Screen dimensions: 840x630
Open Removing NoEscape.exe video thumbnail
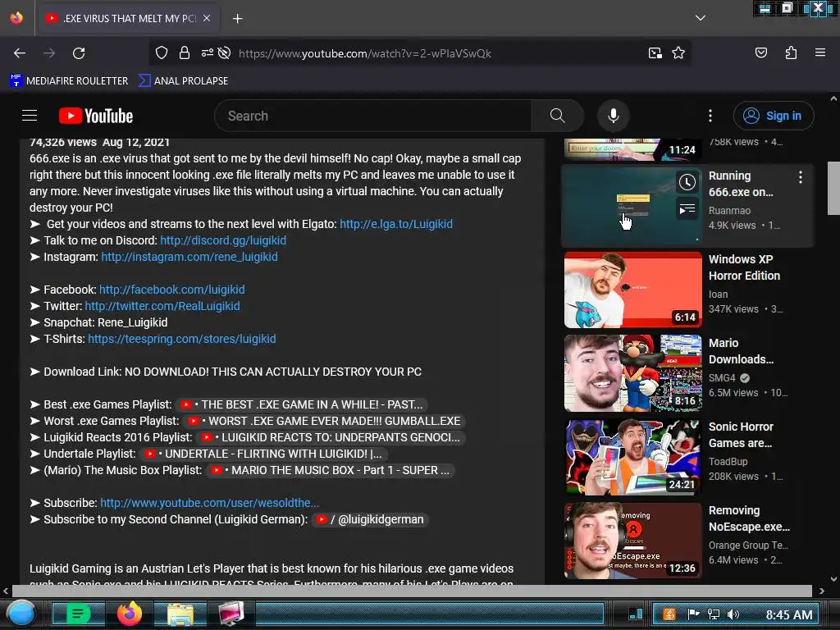click(x=632, y=541)
